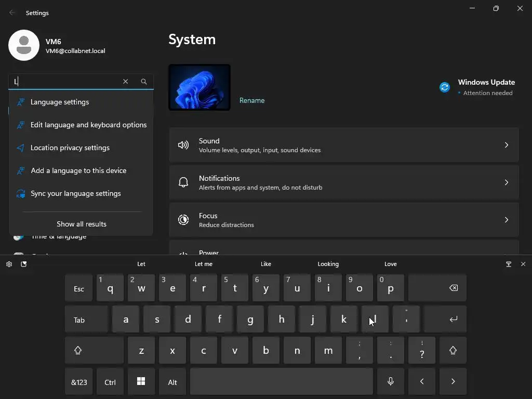This screenshot has width=532, height=399.
Task: Tap the letter m key
Action: (328, 351)
